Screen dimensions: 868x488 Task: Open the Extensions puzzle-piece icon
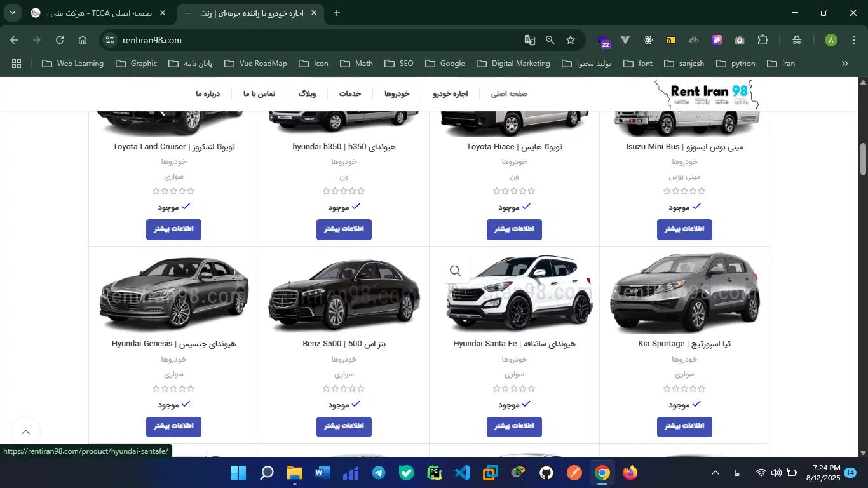pos(763,40)
